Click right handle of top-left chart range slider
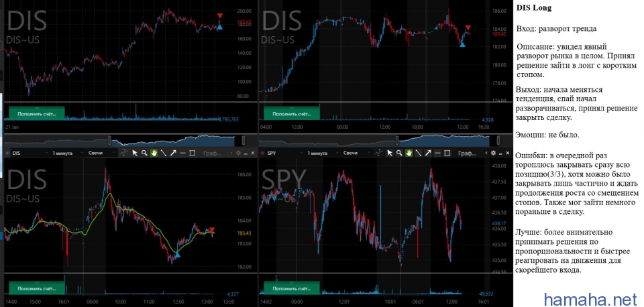The image size is (644, 307). point(244,140)
